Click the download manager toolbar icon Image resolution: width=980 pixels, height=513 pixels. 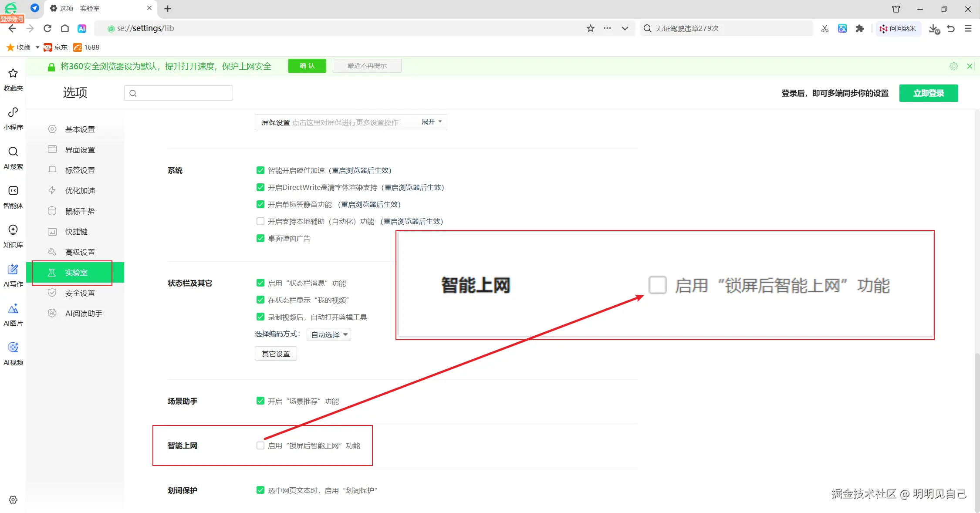tap(933, 29)
